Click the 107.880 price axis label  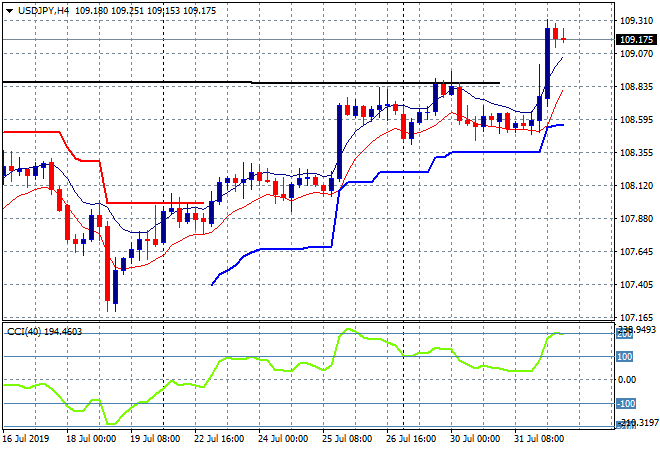click(636, 219)
